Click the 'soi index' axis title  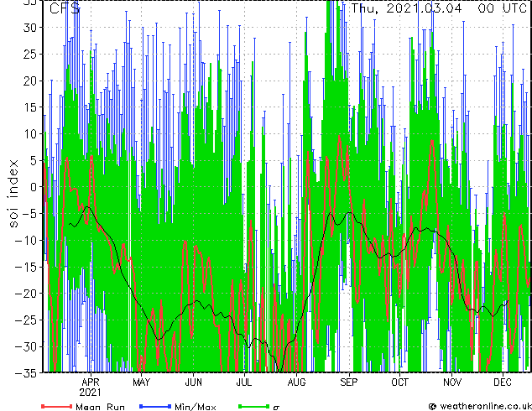(13, 193)
